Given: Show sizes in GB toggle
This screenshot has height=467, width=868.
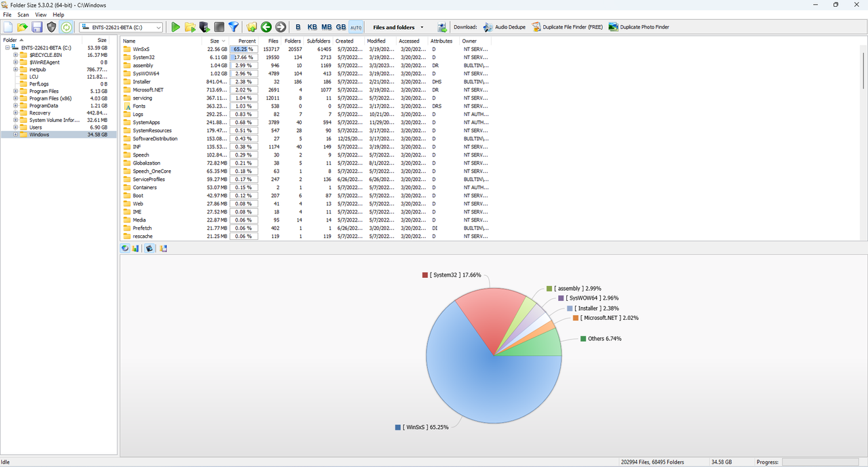Looking at the screenshot, I should click(340, 27).
